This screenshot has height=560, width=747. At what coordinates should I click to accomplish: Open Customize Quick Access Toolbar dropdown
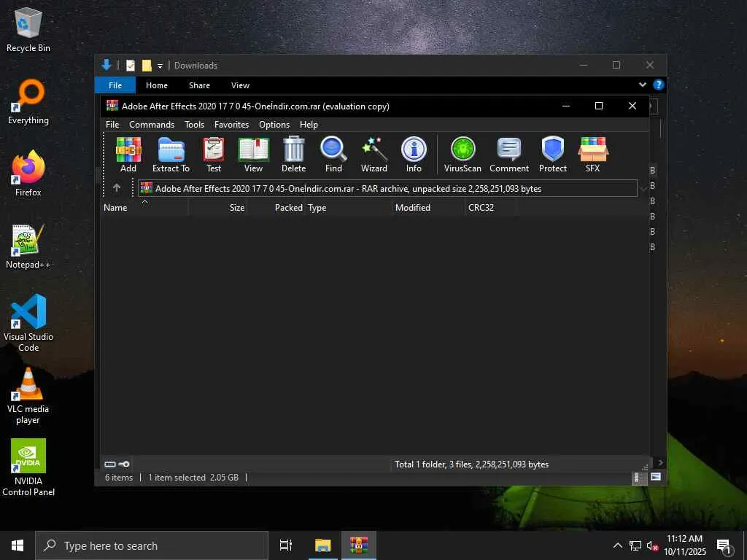[160, 66]
